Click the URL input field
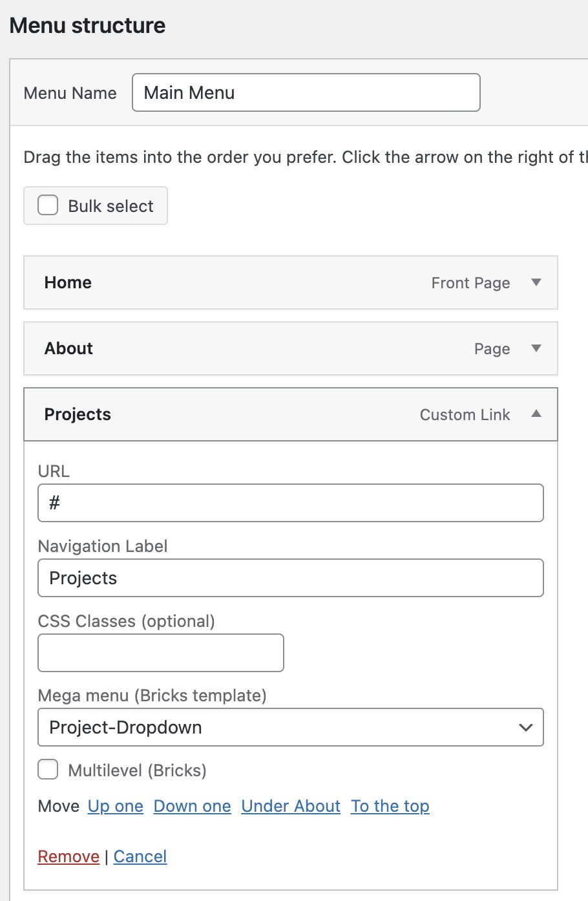Image resolution: width=588 pixels, height=901 pixels. (291, 503)
